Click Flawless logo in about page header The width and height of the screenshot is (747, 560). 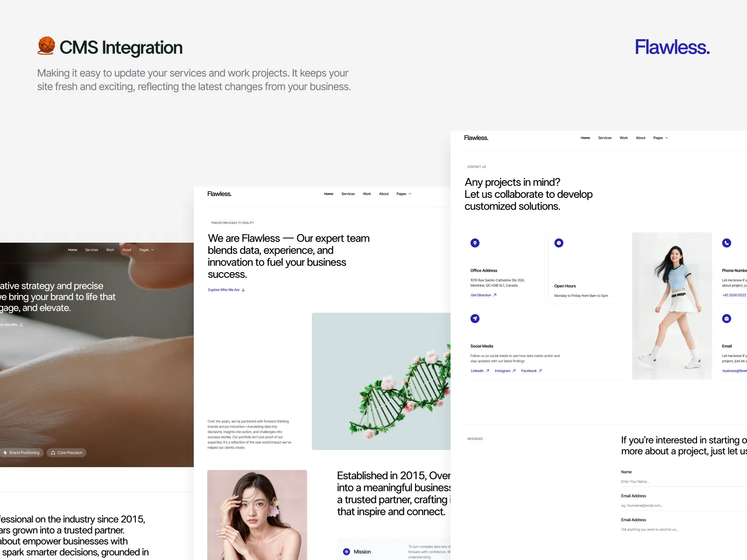[219, 194]
